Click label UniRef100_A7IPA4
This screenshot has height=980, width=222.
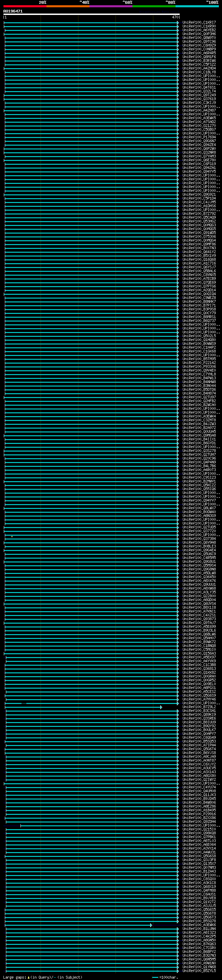tap(199, 745)
